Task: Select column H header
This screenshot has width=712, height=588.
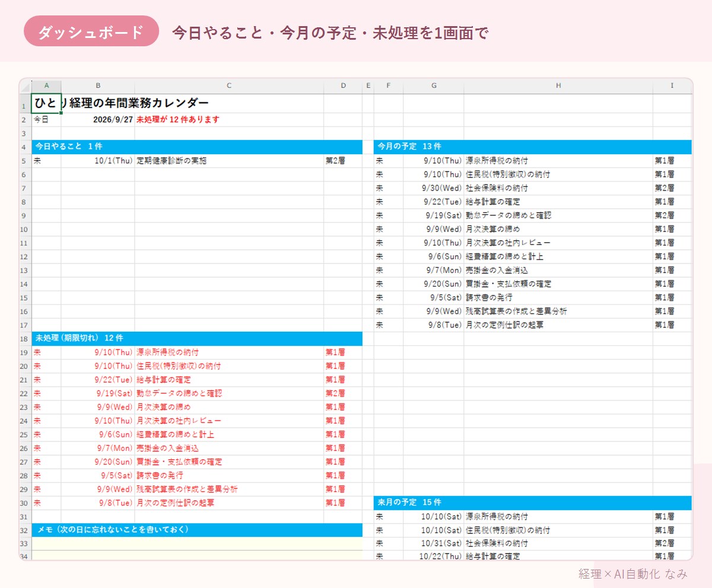Action: tap(558, 86)
